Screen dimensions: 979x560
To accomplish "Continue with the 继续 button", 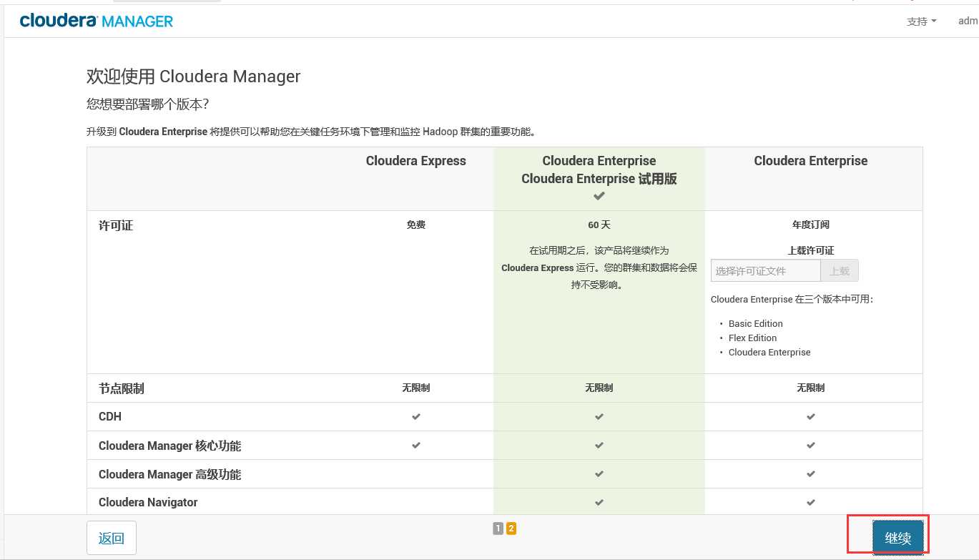I will [897, 538].
